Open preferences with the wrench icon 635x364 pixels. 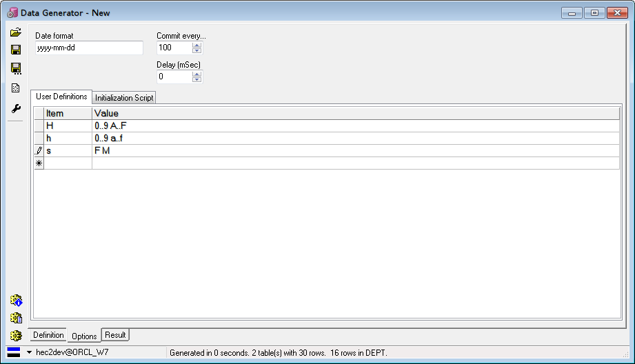16,108
